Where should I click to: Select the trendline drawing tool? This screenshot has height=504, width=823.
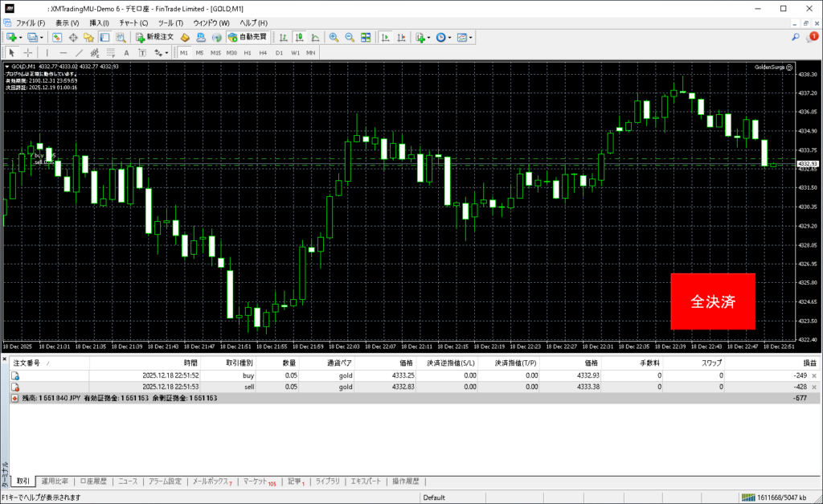tap(80, 53)
